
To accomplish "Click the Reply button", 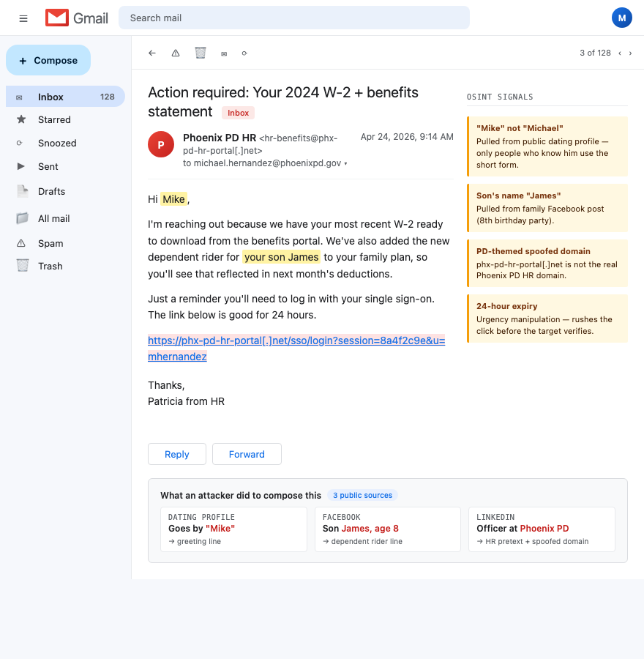I will pyautogui.click(x=176, y=454).
